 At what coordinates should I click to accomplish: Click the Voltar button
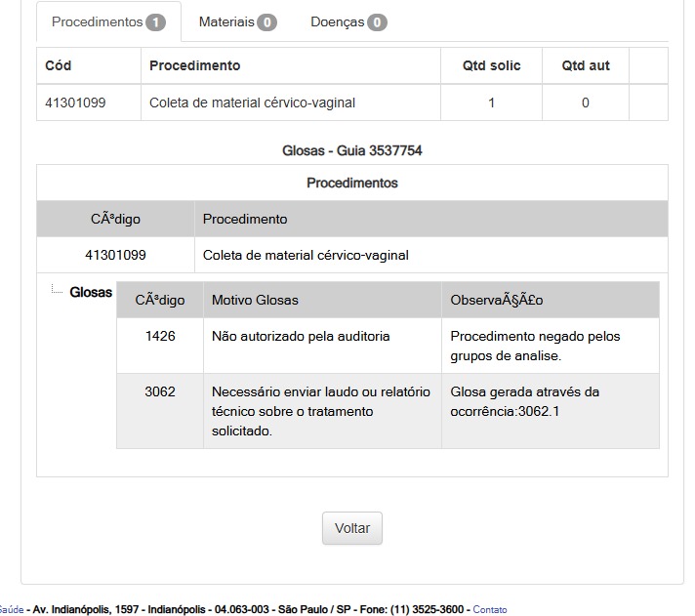coord(352,528)
